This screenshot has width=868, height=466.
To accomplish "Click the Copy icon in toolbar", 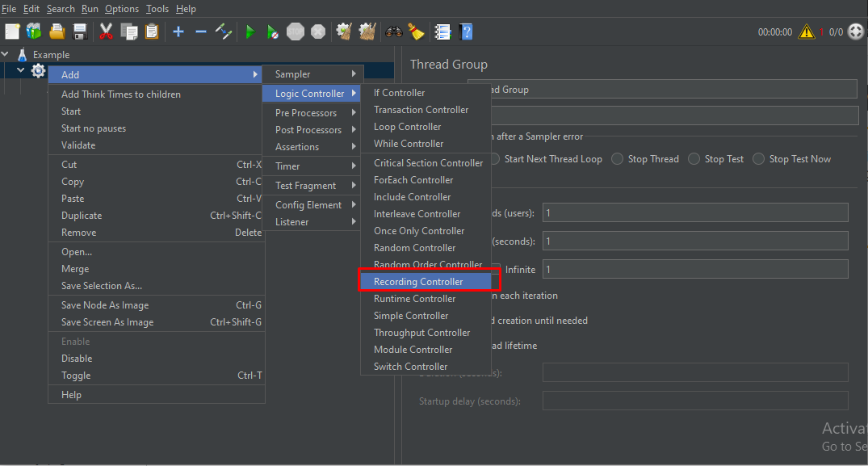I will [x=129, y=31].
